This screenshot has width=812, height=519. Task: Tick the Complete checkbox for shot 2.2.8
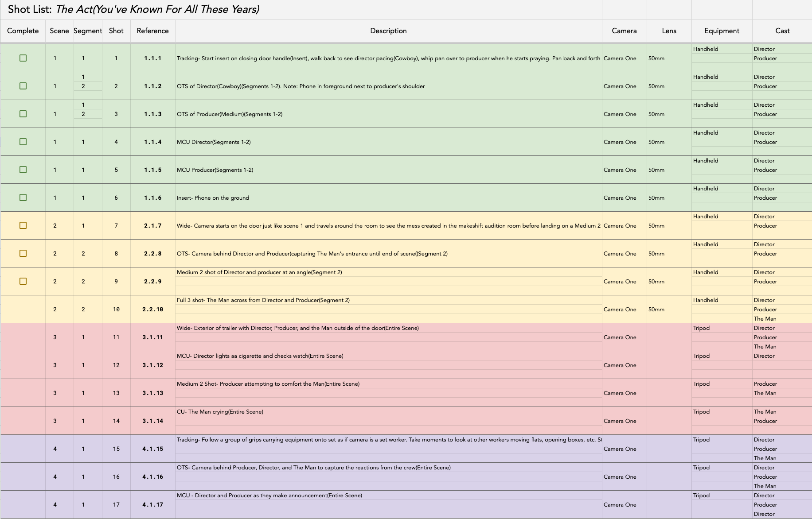pyautogui.click(x=23, y=253)
